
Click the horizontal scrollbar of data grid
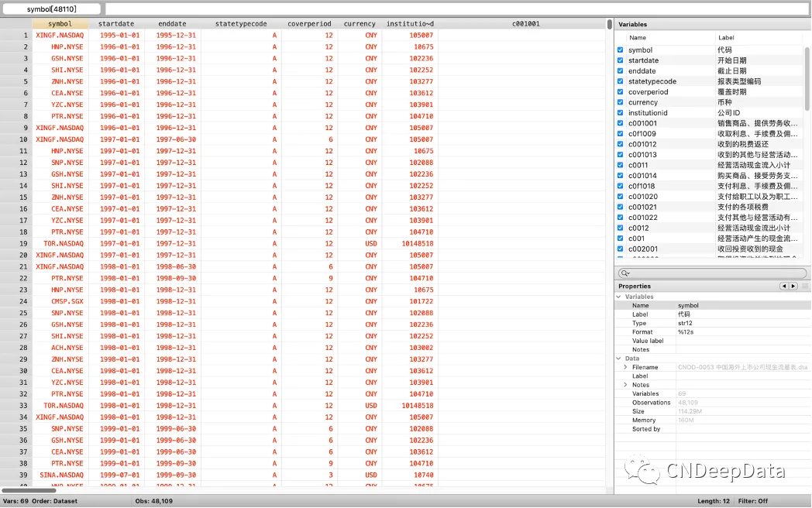click(x=29, y=490)
